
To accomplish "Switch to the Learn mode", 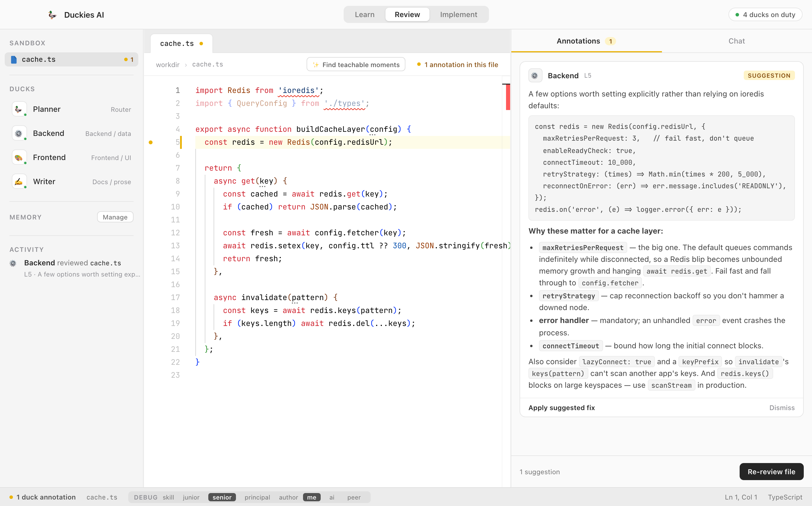I will (x=364, y=14).
